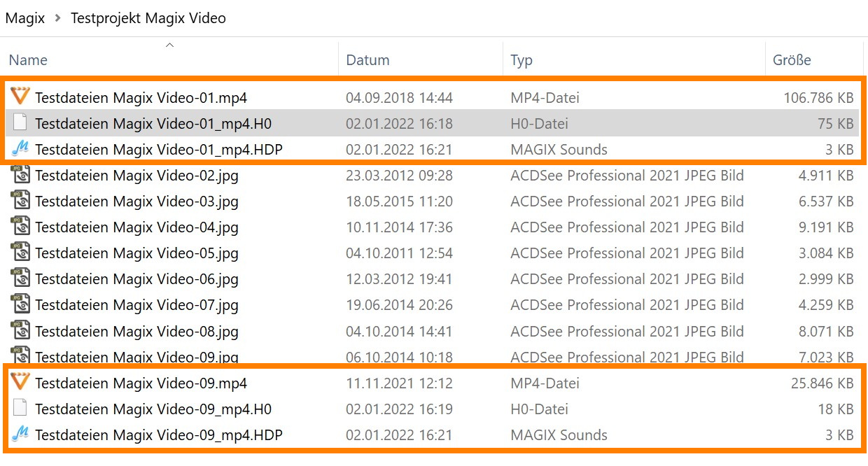Click the blank file icon of Video-01_mp4.H0

(20, 123)
